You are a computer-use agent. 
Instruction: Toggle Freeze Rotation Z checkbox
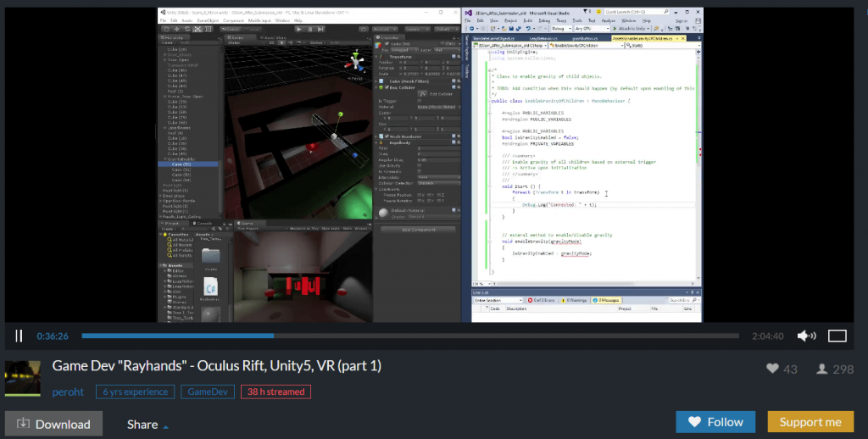[439, 201]
